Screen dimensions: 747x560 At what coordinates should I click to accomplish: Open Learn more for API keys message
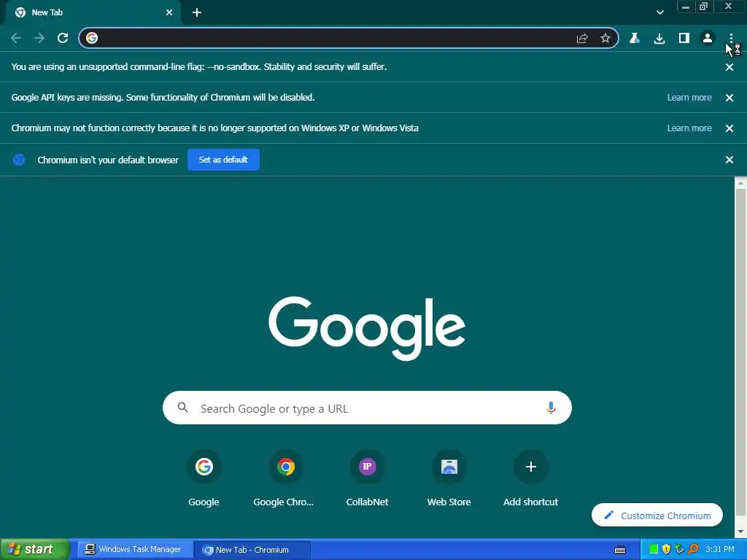[689, 98]
